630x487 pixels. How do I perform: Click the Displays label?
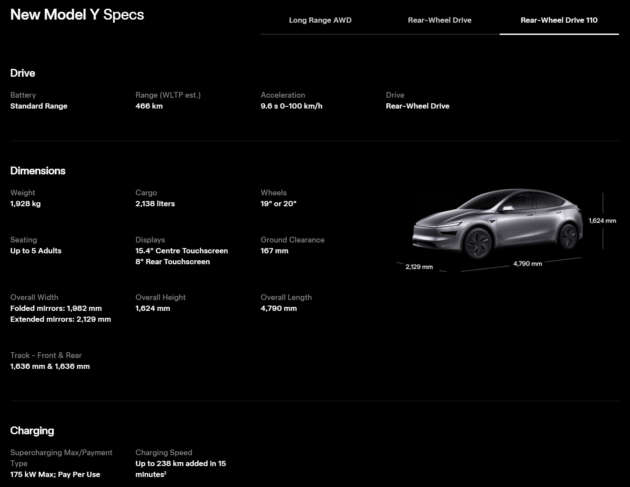(150, 240)
